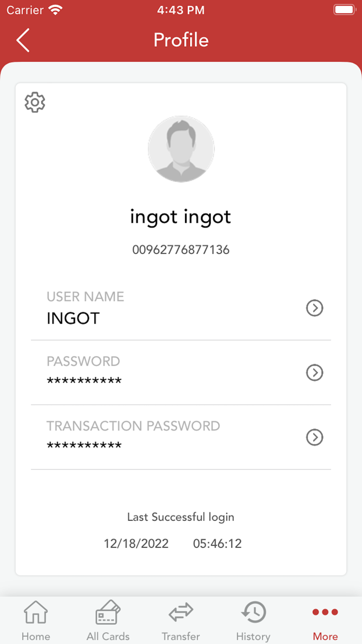
Task: Tap the Last Successful login date
Action: (x=136, y=543)
